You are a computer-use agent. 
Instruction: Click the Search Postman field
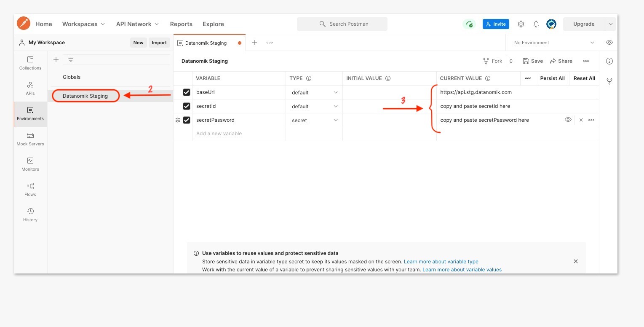click(x=342, y=24)
